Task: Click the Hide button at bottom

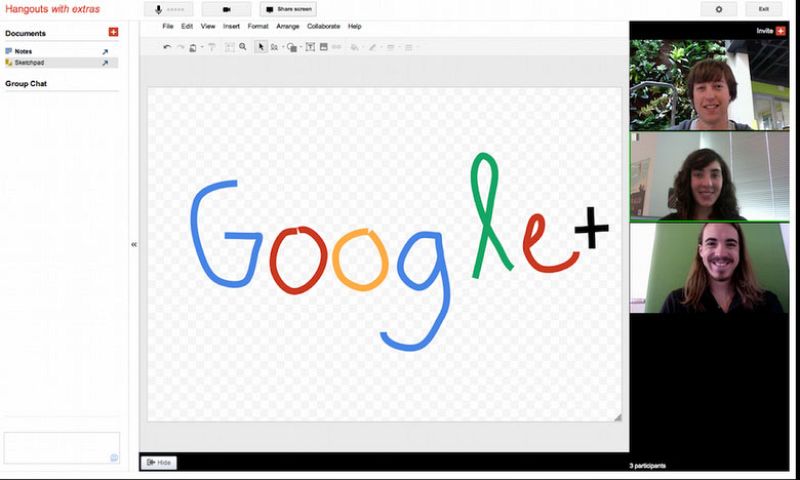Action: (x=159, y=462)
